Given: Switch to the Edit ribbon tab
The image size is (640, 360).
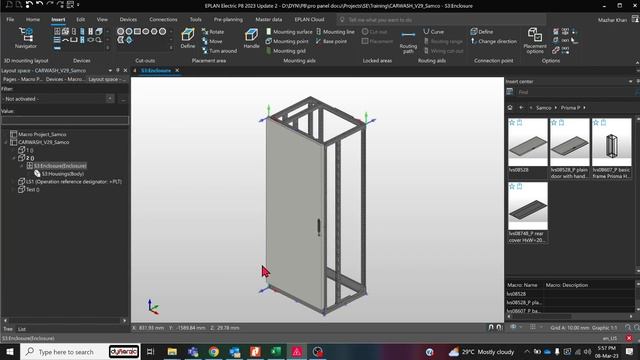Looking at the screenshot, I should click(x=80, y=19).
